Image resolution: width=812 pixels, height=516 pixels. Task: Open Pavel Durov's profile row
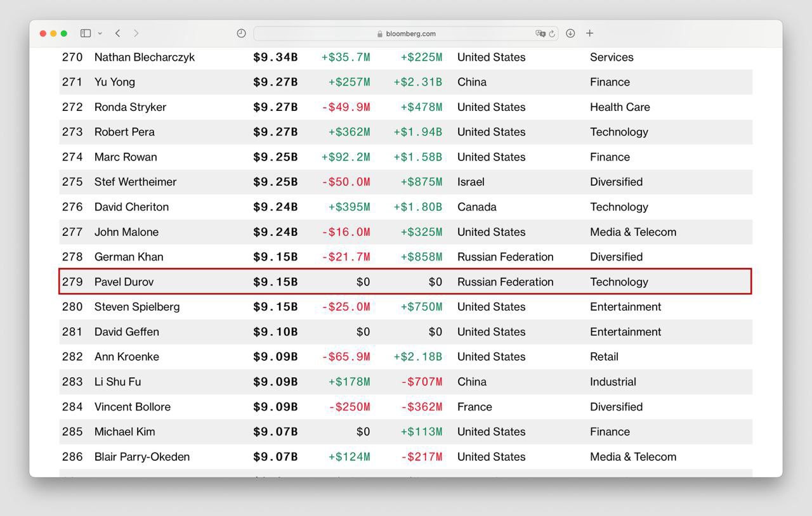click(124, 282)
